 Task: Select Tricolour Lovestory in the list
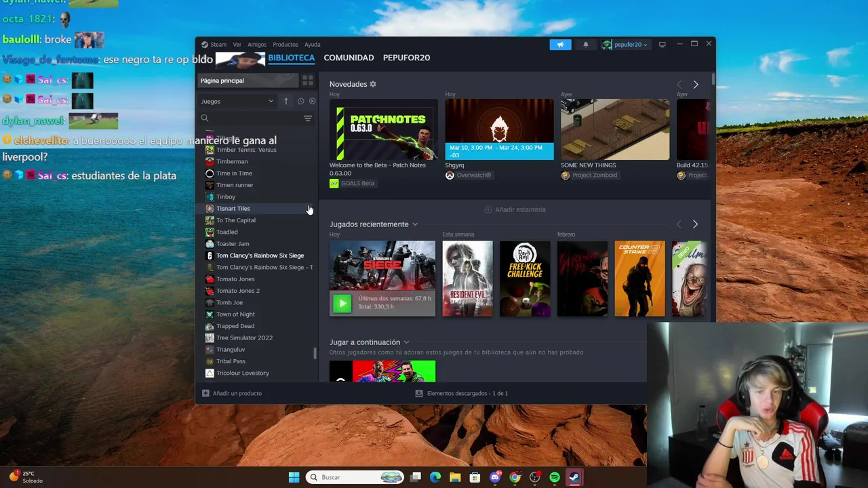pos(243,373)
